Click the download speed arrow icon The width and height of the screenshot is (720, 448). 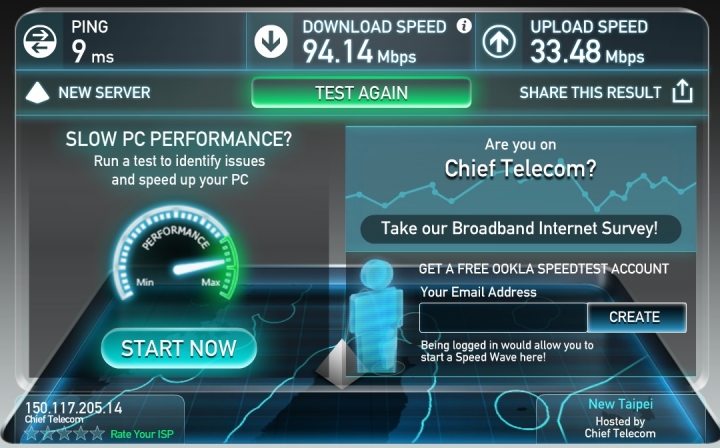click(271, 41)
